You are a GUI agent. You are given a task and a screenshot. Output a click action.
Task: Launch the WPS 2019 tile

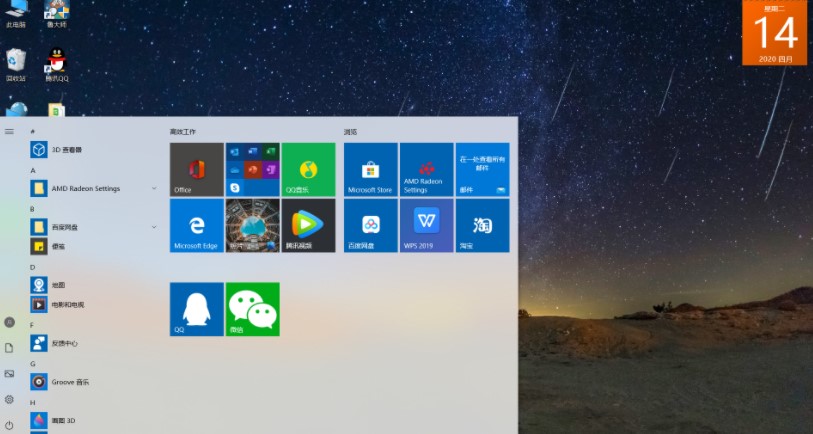pyautogui.click(x=426, y=225)
